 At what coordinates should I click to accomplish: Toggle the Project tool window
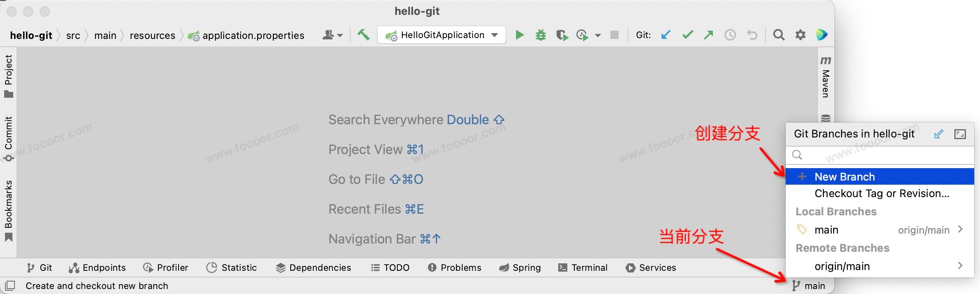tap(9, 76)
